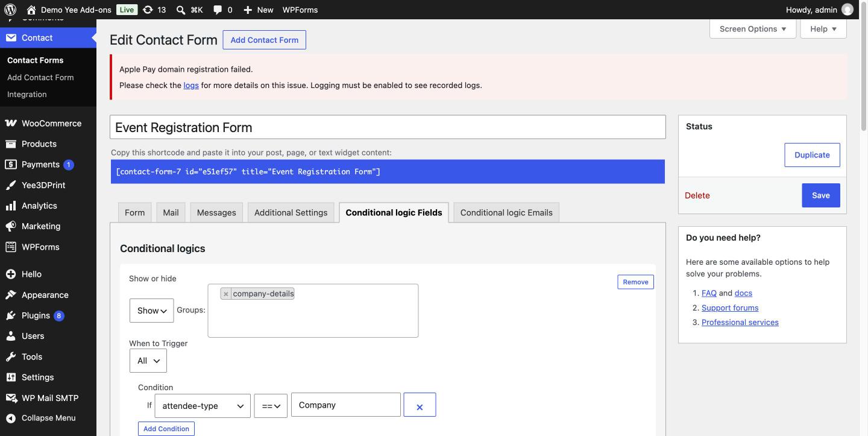The width and height of the screenshot is (868, 436).
Task: Click the Company condition value field
Action: pos(346,405)
